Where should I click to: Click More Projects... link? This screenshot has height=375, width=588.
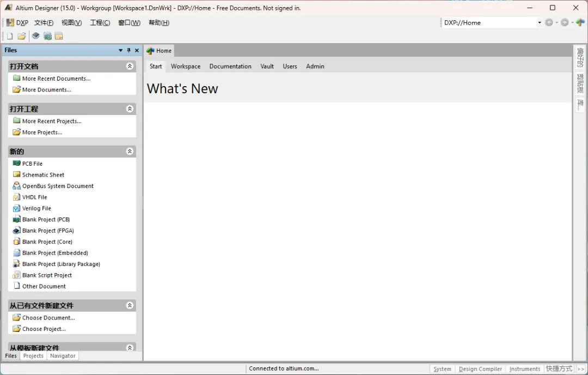(x=42, y=132)
